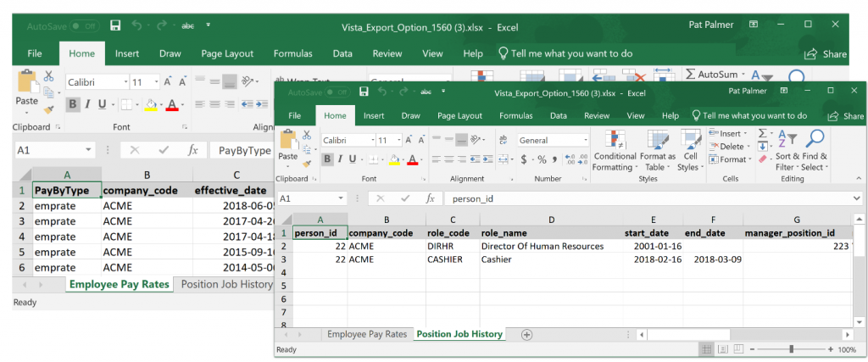Select Normal view button in status bar
The width and height of the screenshot is (868, 362).
tap(707, 349)
